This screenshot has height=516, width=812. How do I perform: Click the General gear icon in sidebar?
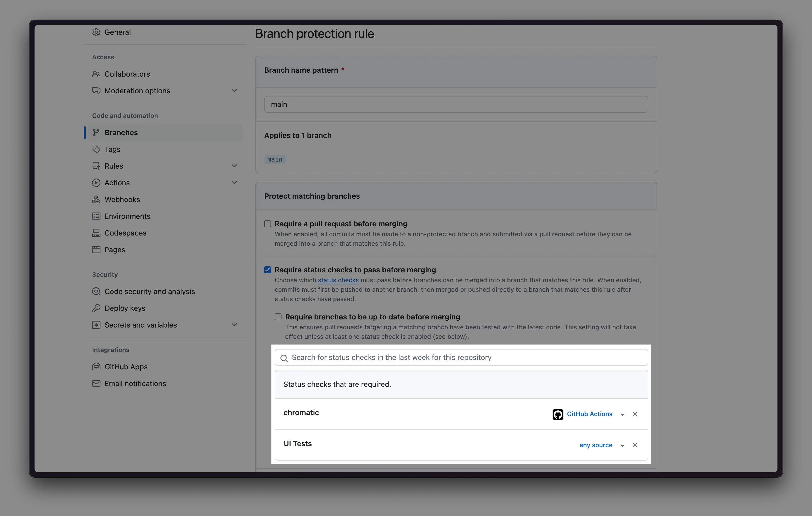(x=96, y=32)
